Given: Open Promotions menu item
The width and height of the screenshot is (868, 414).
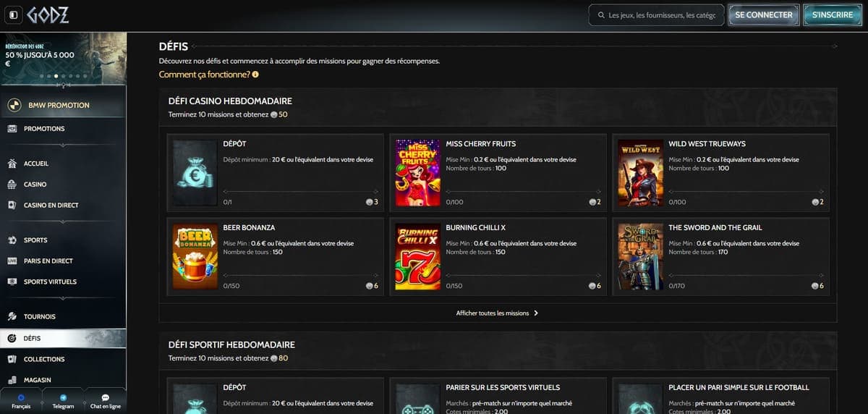Looking at the screenshot, I should click(63, 129).
